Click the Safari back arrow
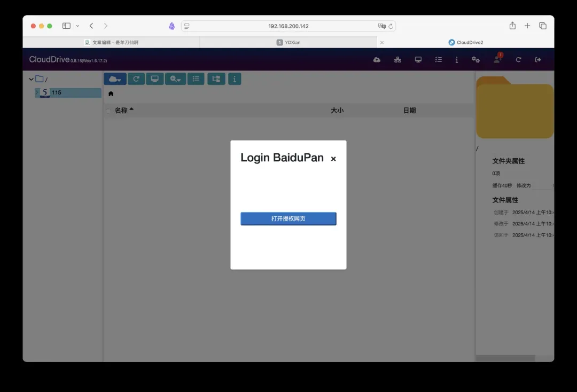The image size is (577, 392). pyautogui.click(x=91, y=26)
